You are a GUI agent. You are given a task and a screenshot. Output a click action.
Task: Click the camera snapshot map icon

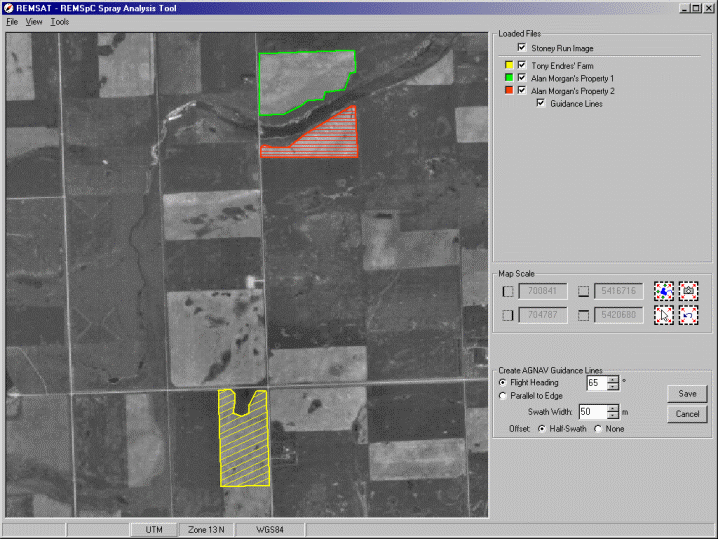pos(688,291)
